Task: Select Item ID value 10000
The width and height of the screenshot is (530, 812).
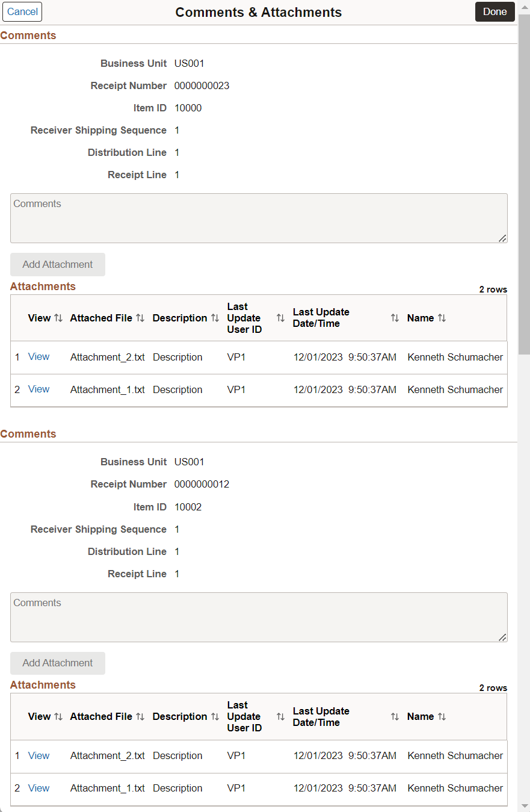Action: (188, 108)
